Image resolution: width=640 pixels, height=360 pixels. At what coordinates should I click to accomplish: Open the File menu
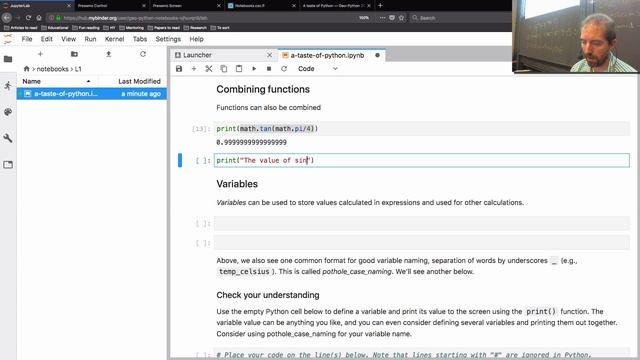point(27,39)
